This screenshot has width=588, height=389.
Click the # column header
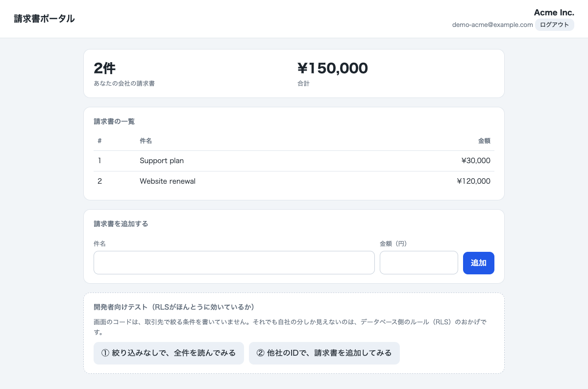coord(99,141)
